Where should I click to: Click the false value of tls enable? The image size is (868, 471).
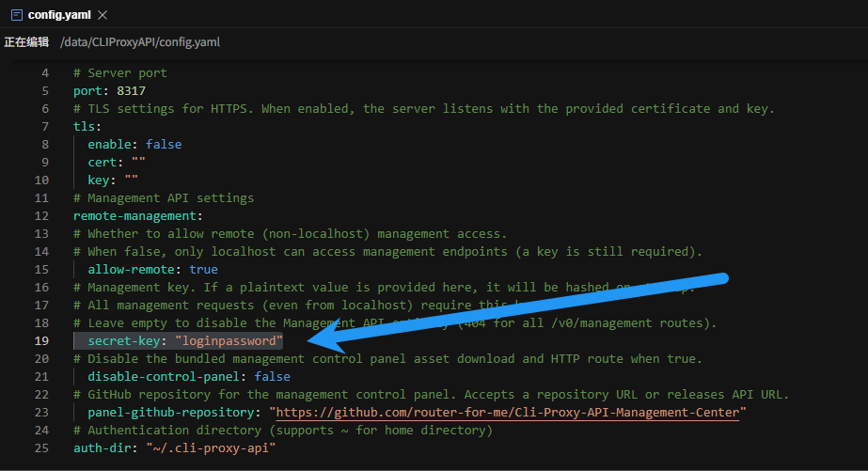[x=163, y=145]
